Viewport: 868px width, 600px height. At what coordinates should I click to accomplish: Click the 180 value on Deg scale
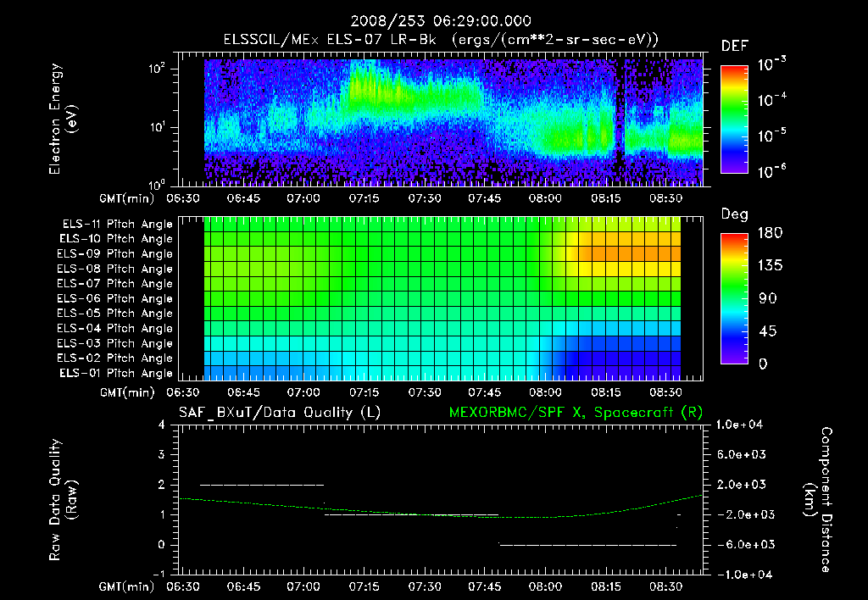point(771,233)
